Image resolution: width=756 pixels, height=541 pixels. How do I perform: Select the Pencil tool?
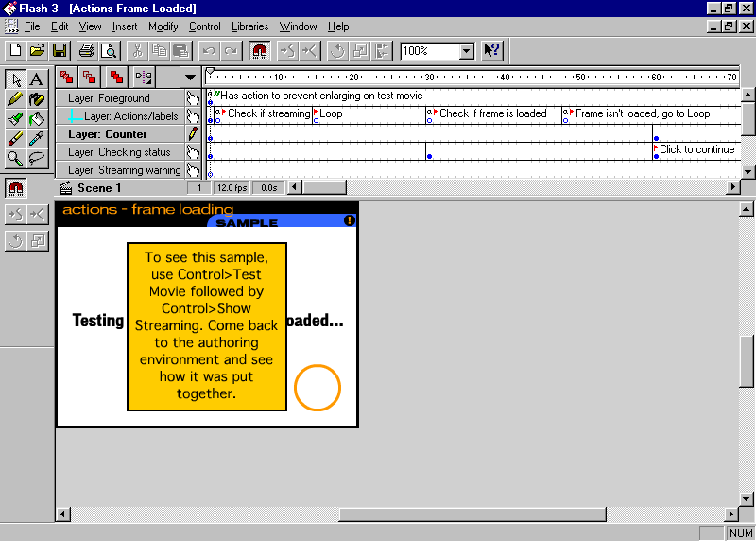point(16,99)
